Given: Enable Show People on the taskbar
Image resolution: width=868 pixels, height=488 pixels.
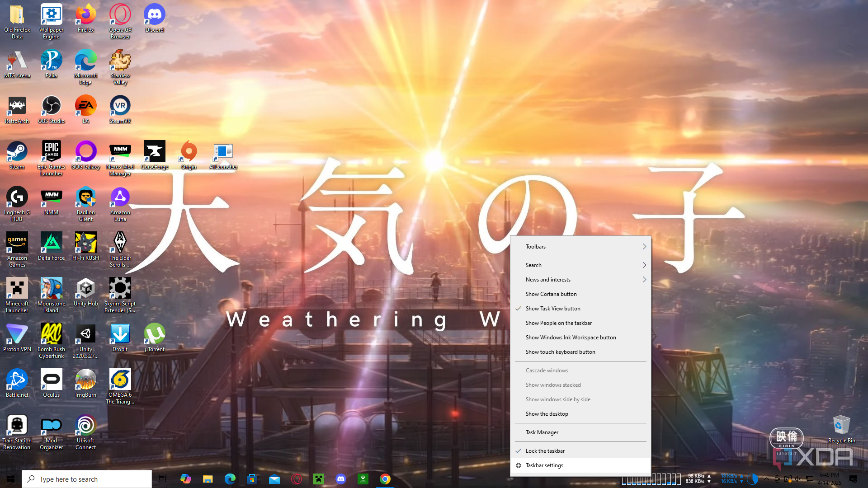Looking at the screenshot, I should click(580, 323).
